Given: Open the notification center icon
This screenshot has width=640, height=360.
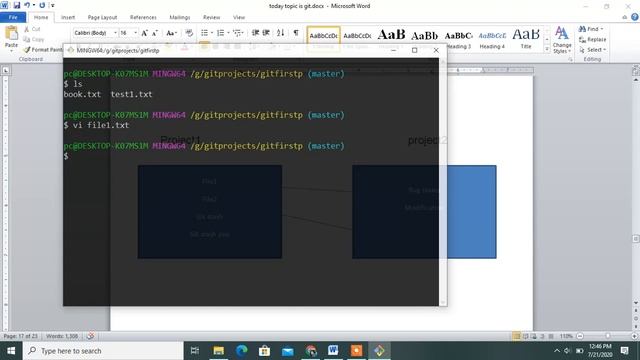Looking at the screenshot, I should point(624,351).
